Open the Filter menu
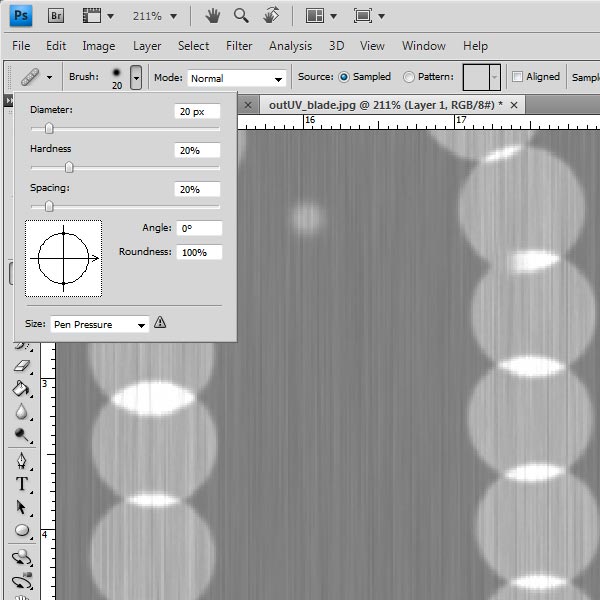The height and width of the screenshot is (600, 600). coord(239,46)
